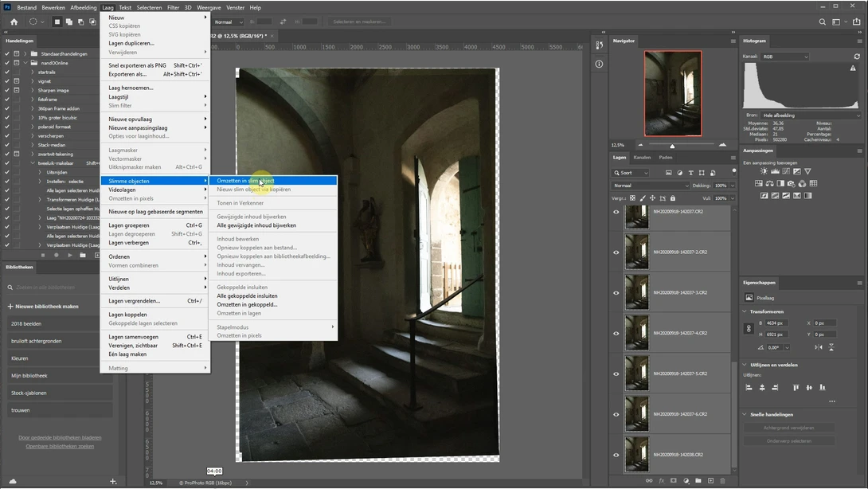The image size is (868, 489).
Task: Click 'Nieuwe bibliotheek maken' button
Action: 43,307
